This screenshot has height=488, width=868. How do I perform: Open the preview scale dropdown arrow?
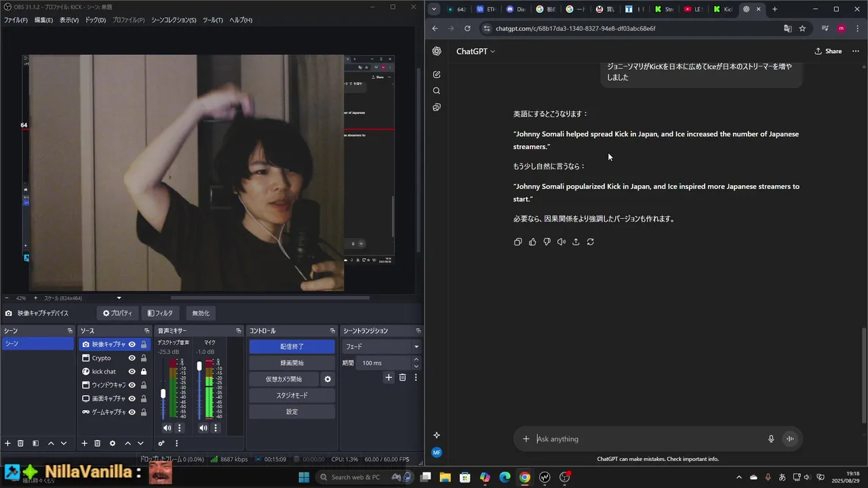click(119, 298)
